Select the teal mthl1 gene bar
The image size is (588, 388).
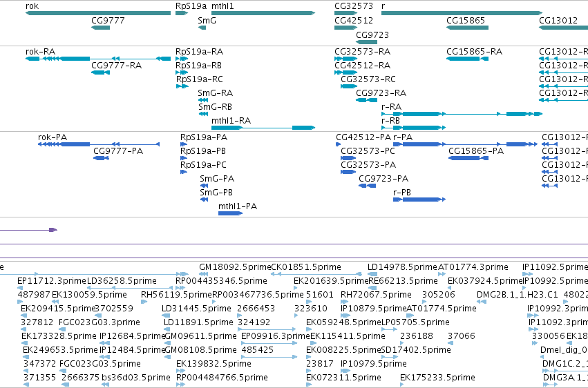tap(263, 13)
